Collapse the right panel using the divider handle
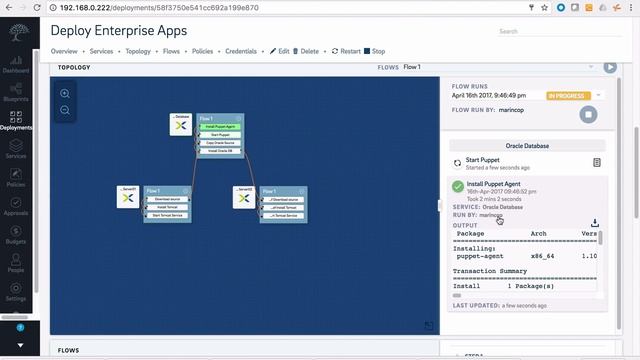The image size is (640, 360). [x=440, y=205]
